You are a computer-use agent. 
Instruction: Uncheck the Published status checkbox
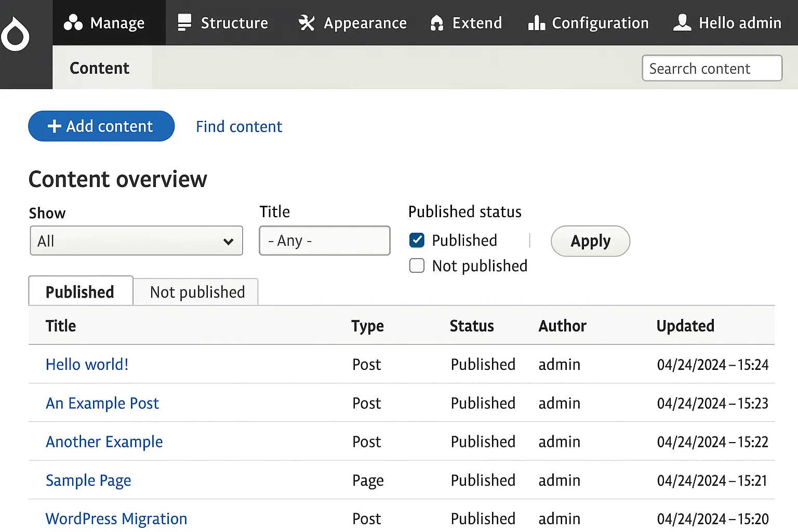tap(417, 240)
